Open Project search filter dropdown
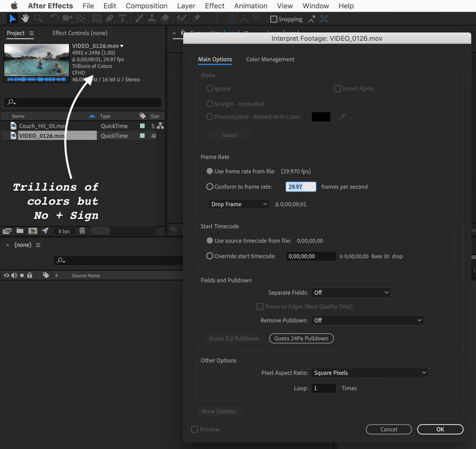The width and height of the screenshot is (476, 449). [12, 102]
